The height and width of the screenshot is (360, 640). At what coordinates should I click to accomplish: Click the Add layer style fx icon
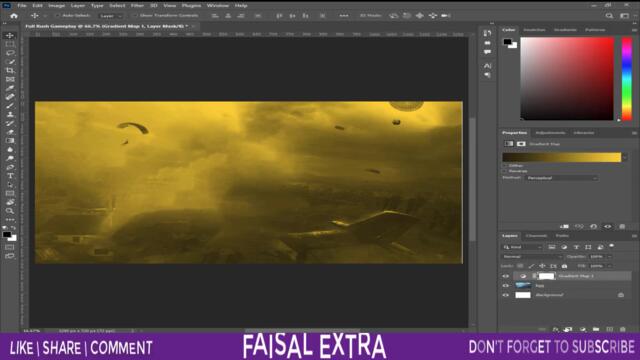click(555, 329)
